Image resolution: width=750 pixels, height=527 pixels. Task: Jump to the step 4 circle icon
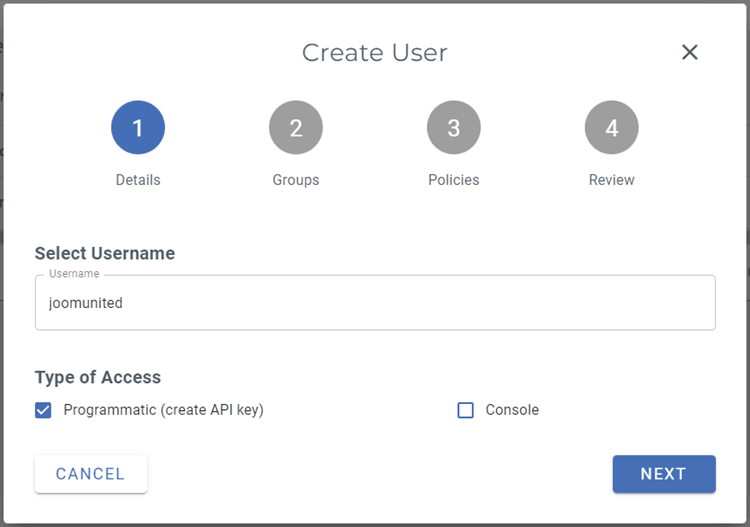[612, 128]
